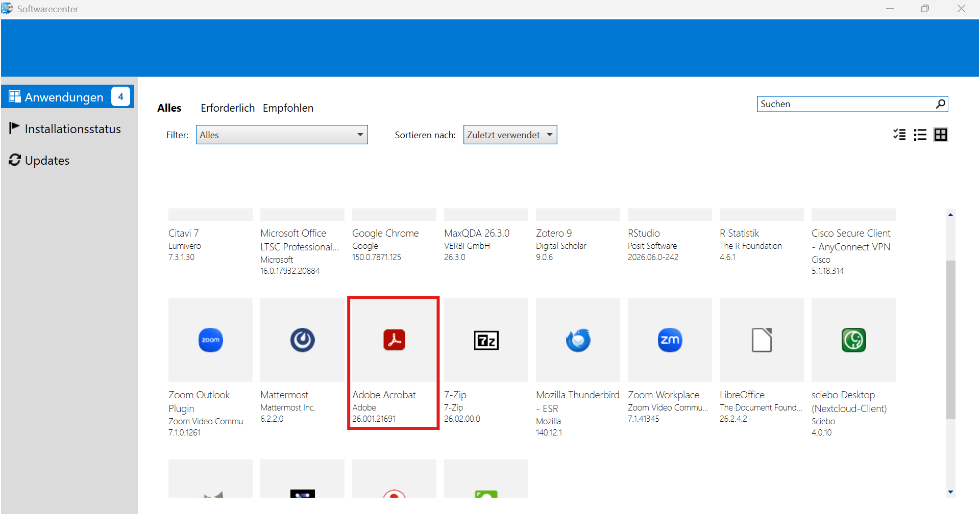
Task: Select the Zoom Workplace icon
Action: [670, 340]
